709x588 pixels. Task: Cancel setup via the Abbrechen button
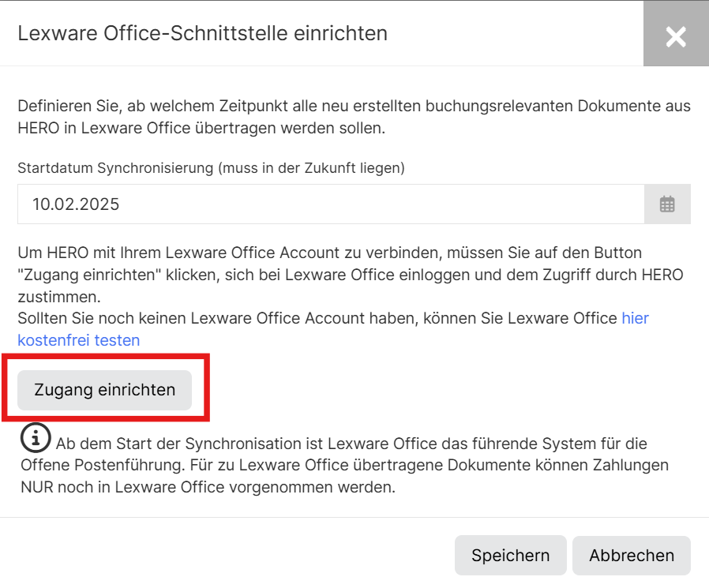tap(631, 555)
